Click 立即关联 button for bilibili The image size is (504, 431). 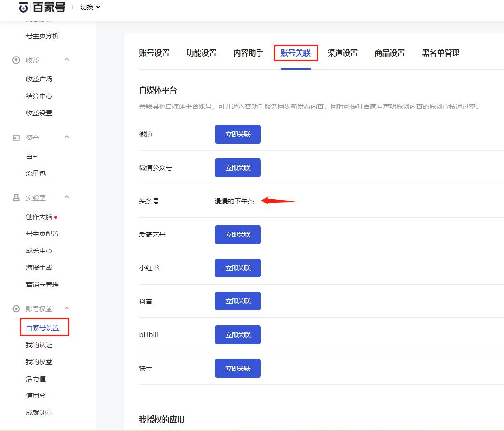click(x=237, y=334)
